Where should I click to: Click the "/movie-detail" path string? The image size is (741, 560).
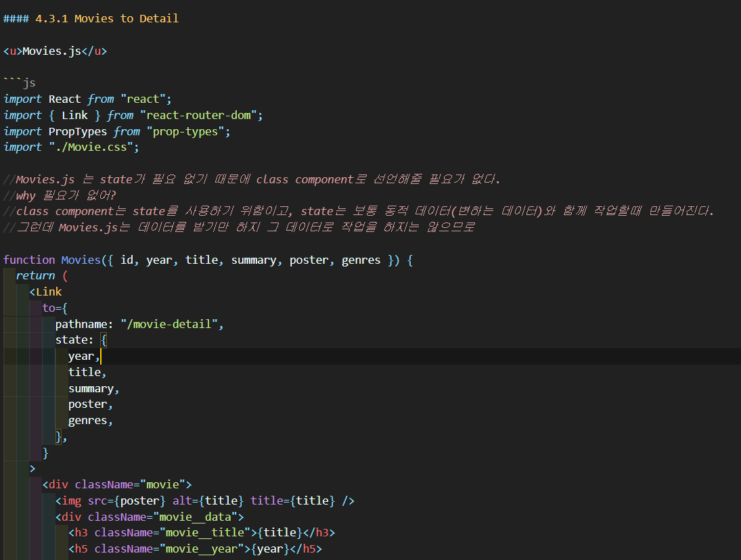pos(169,325)
